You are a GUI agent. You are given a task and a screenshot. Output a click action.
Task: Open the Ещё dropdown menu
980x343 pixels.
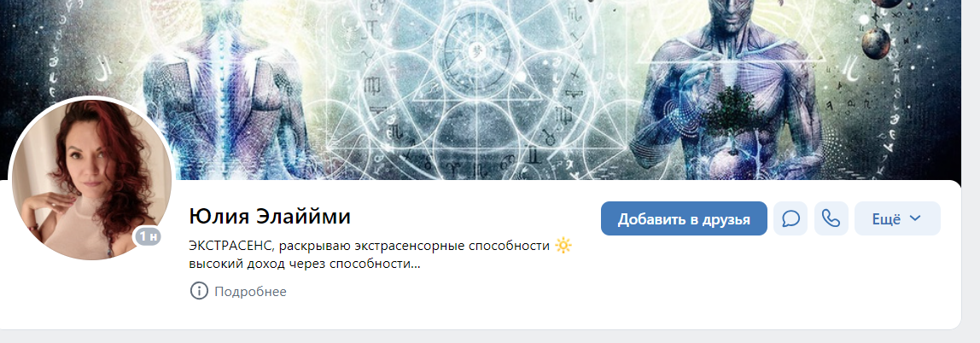(x=897, y=218)
